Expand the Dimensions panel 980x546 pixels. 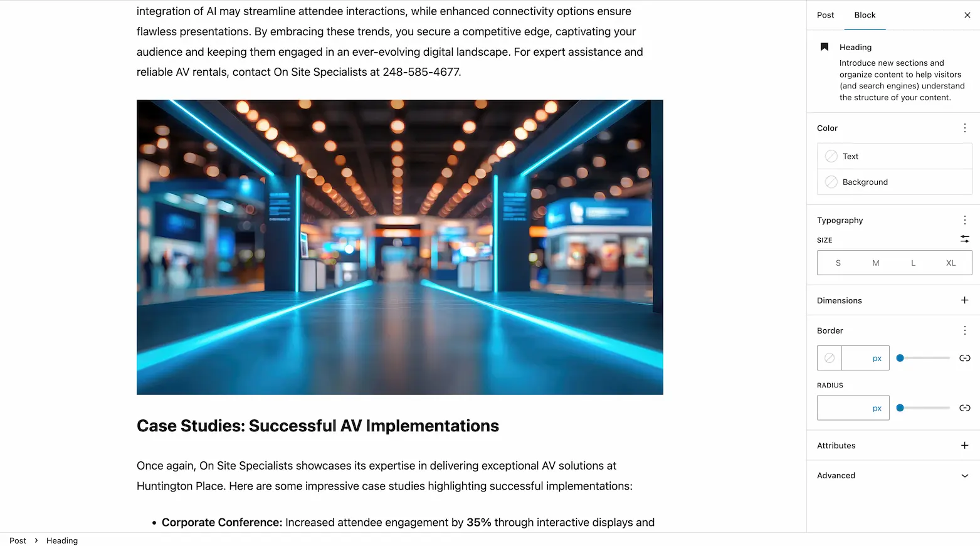[x=964, y=300]
